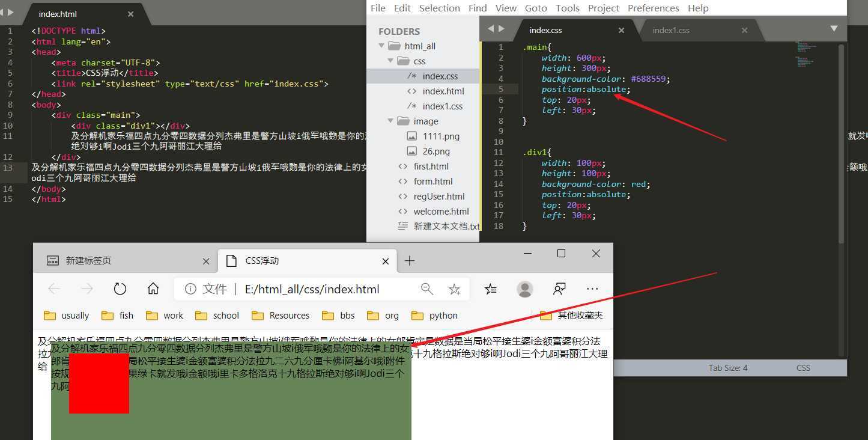Collapse the html_all folder
The width and height of the screenshot is (868, 440).
pos(381,46)
